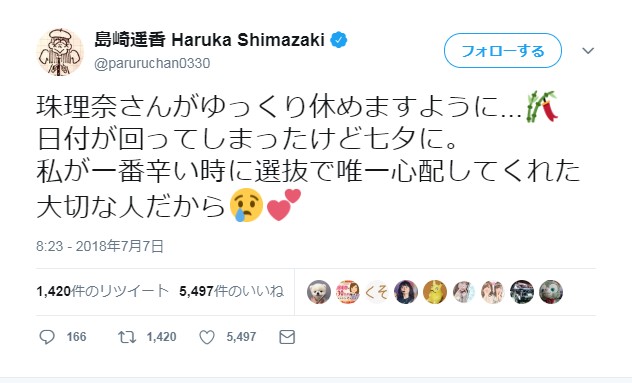Image resolution: width=632 pixels, height=383 pixels.
Task: View the 5,497件のいいね list
Action: [x=231, y=291]
